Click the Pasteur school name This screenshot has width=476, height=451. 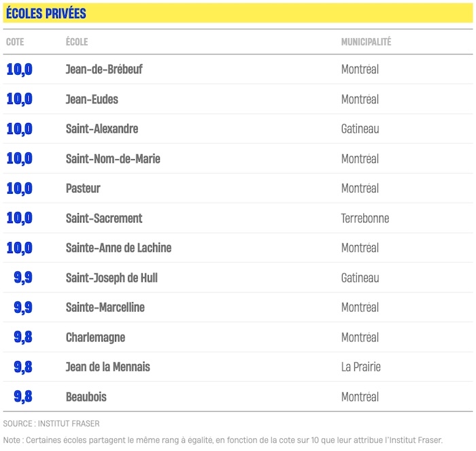pos(83,188)
